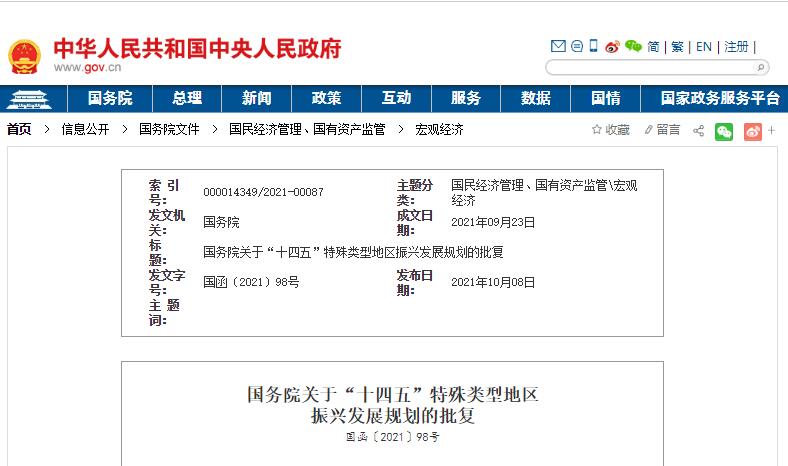Image resolution: width=788 pixels, height=466 pixels.
Task: Click the Weibo icon in the header
Action: [612, 47]
